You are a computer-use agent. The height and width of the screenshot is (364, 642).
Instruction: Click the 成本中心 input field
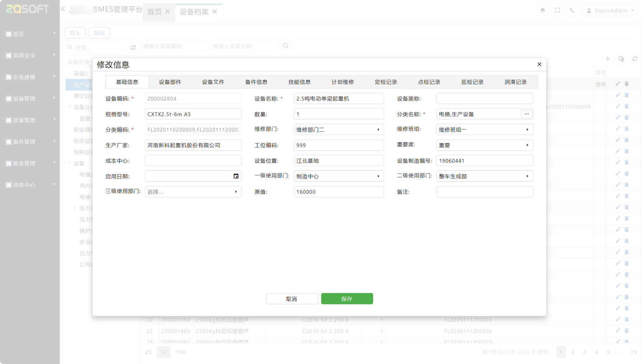pyautogui.click(x=193, y=161)
